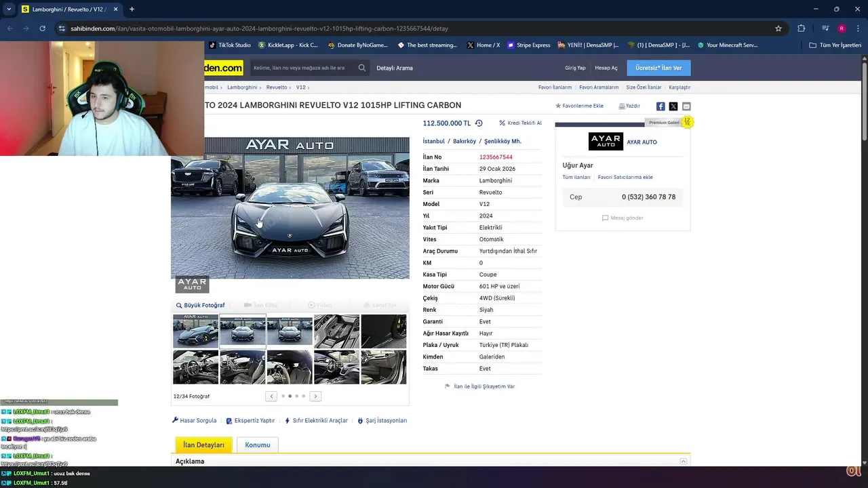Open Favori Aramalarım link

coord(599,87)
